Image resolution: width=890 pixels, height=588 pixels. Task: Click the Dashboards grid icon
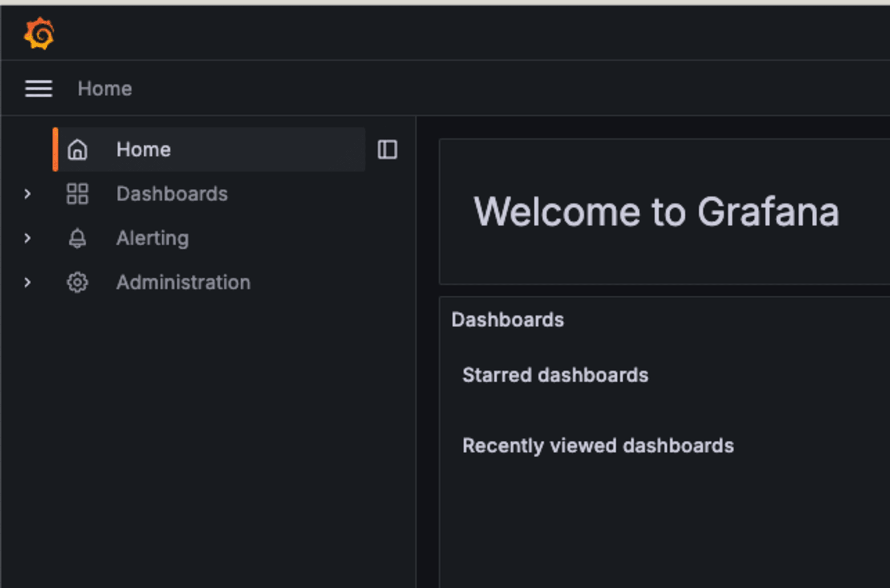point(77,194)
